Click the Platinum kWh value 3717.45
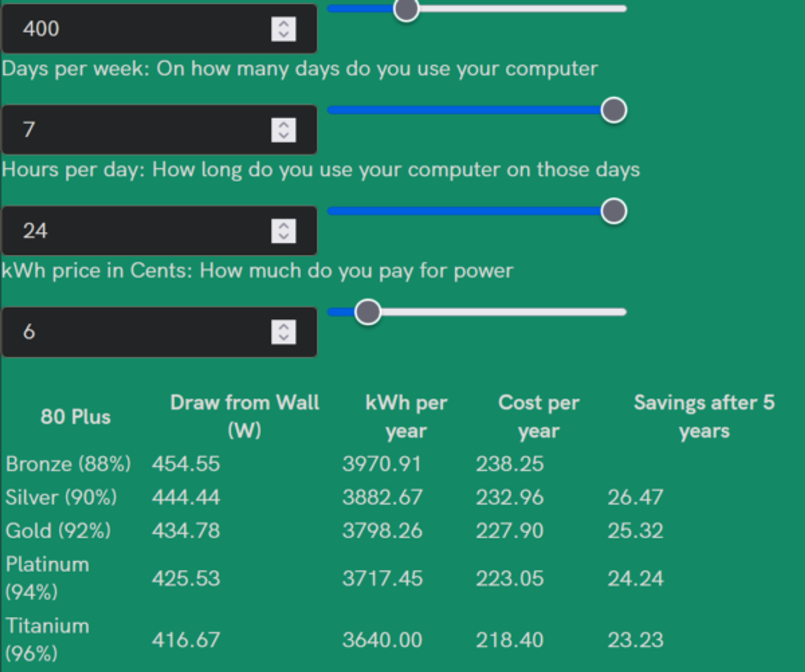Screen dimensions: 805x672 pyautogui.click(x=382, y=579)
